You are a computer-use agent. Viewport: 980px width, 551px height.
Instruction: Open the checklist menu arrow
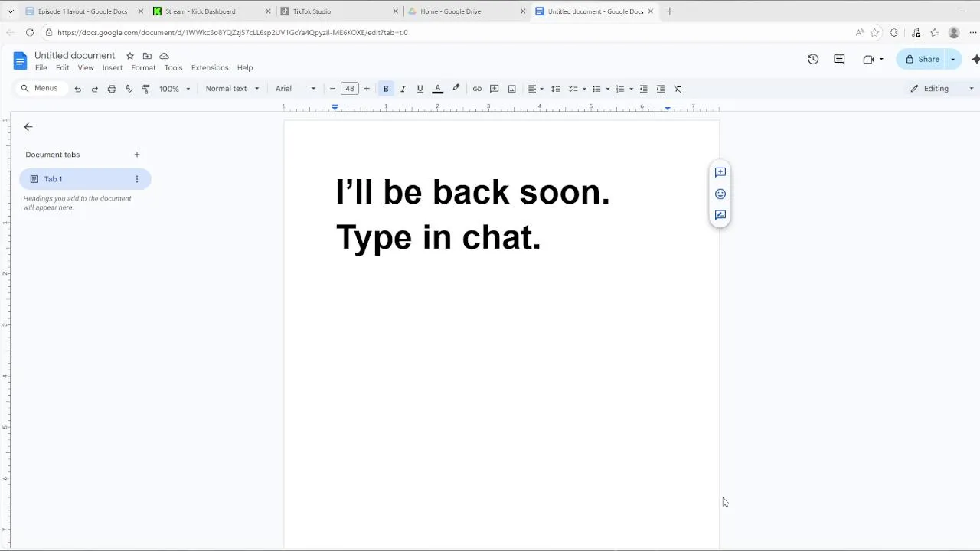584,89
